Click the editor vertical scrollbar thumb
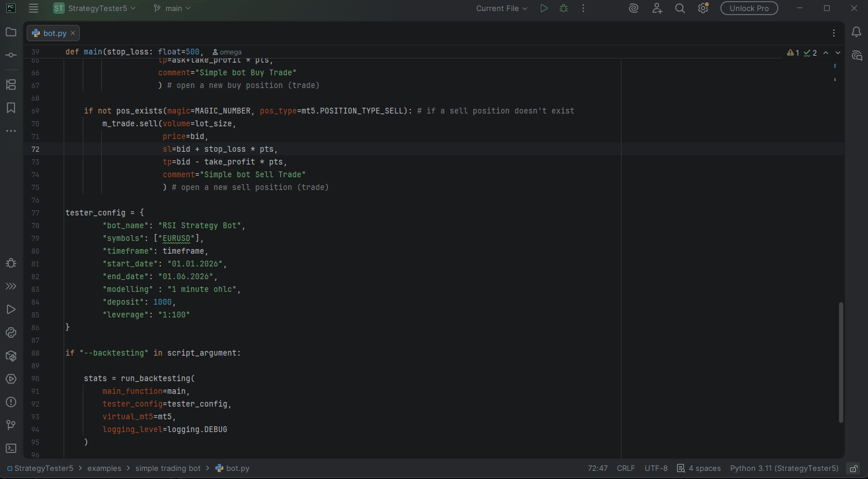Screen dimensions: 868x479 pos(841,363)
